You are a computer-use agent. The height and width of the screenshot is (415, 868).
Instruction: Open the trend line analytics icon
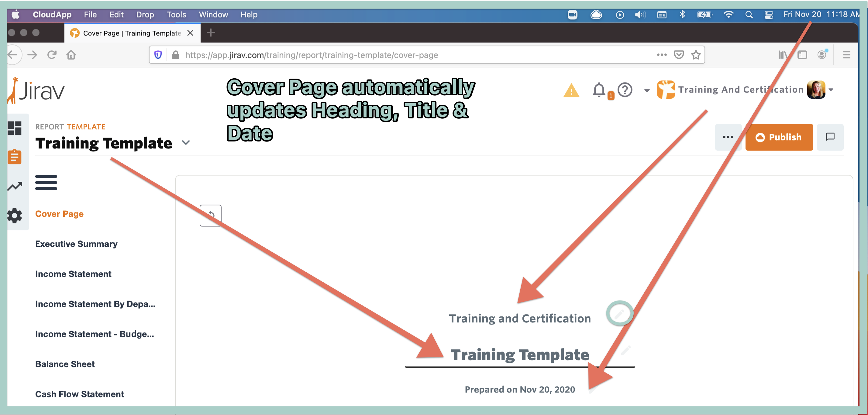tap(15, 186)
